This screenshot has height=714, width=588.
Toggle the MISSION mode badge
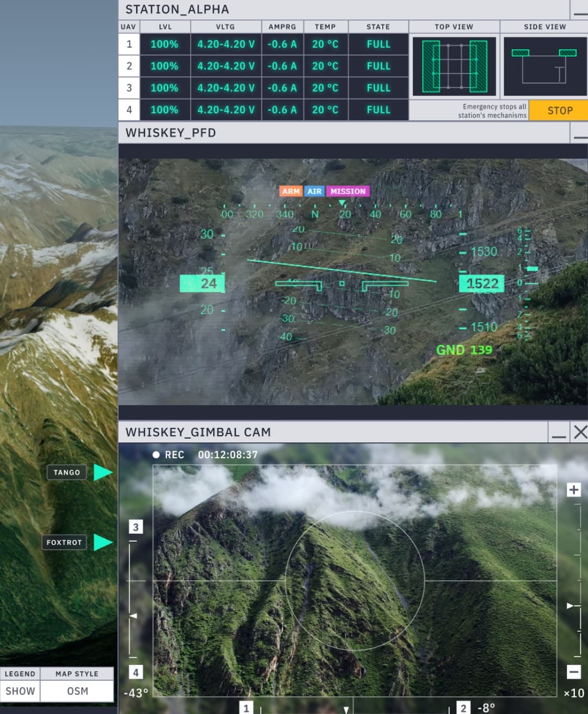coord(348,191)
